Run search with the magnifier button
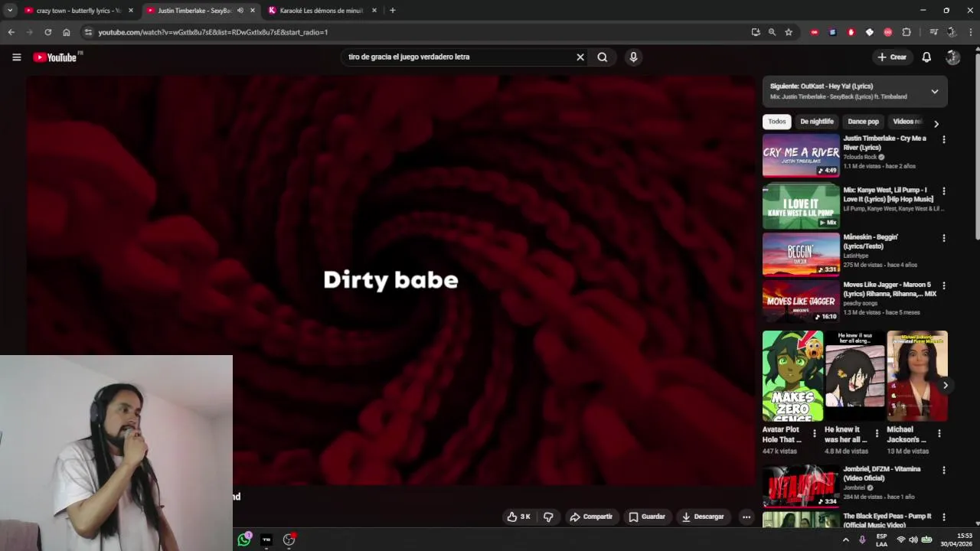The height and width of the screenshot is (551, 980). click(603, 57)
